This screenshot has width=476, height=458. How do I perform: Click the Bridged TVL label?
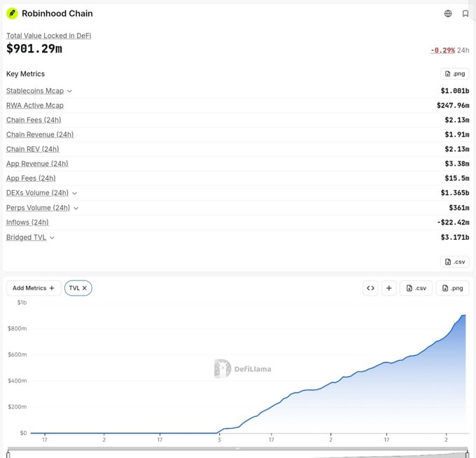point(26,237)
